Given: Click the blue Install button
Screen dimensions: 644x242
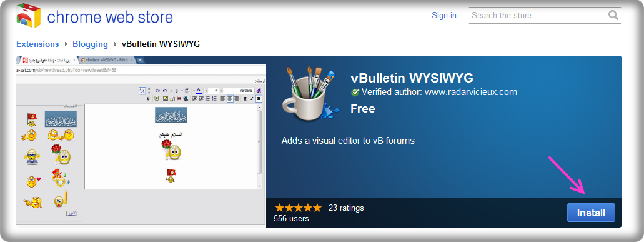Looking at the screenshot, I should pyautogui.click(x=591, y=213).
